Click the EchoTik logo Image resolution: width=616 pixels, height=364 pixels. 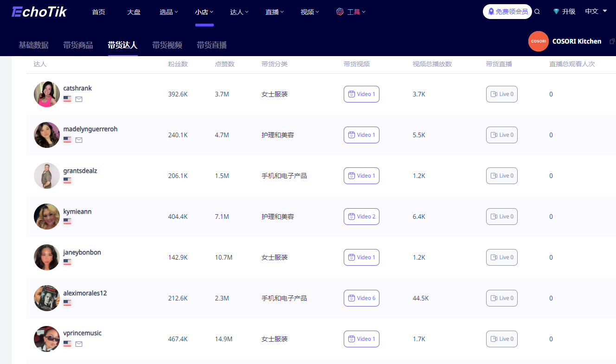39,12
